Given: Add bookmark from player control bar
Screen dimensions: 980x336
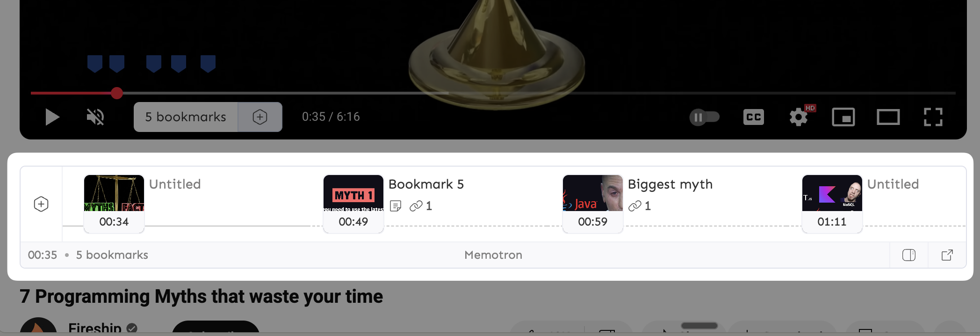Looking at the screenshot, I should 260,117.
